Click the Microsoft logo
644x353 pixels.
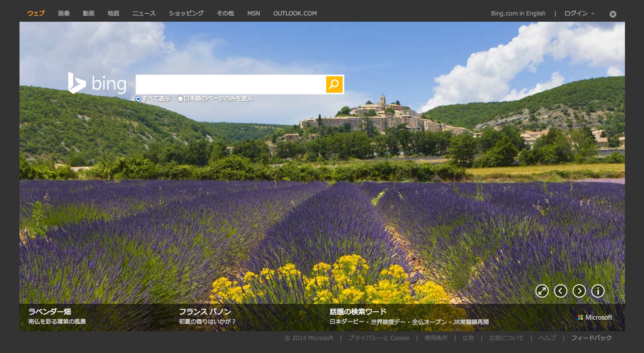(x=595, y=318)
